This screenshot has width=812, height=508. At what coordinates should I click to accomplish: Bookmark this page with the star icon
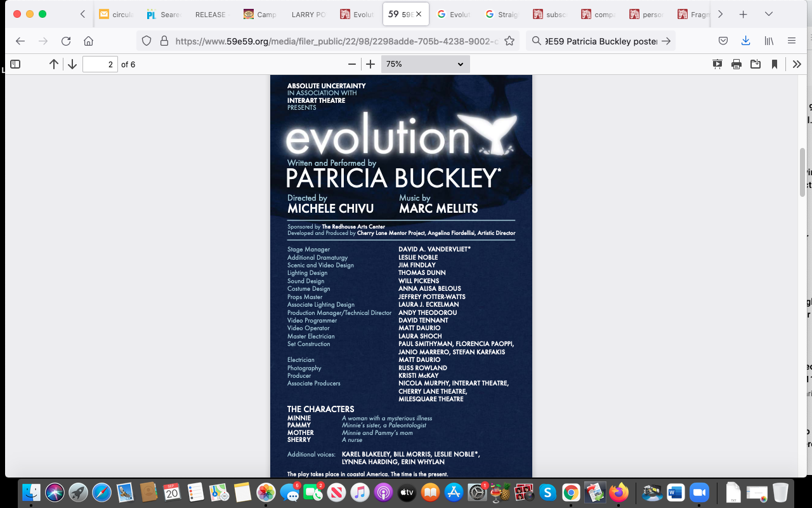(x=509, y=41)
